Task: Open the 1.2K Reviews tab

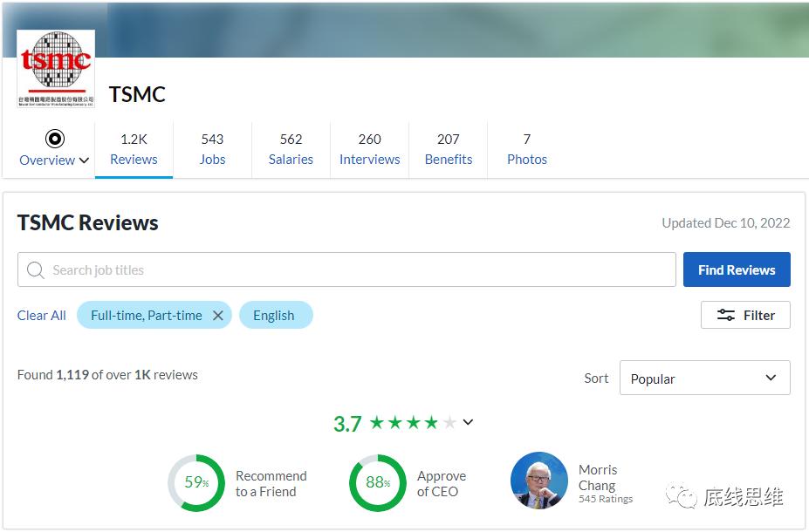Action: [x=134, y=149]
